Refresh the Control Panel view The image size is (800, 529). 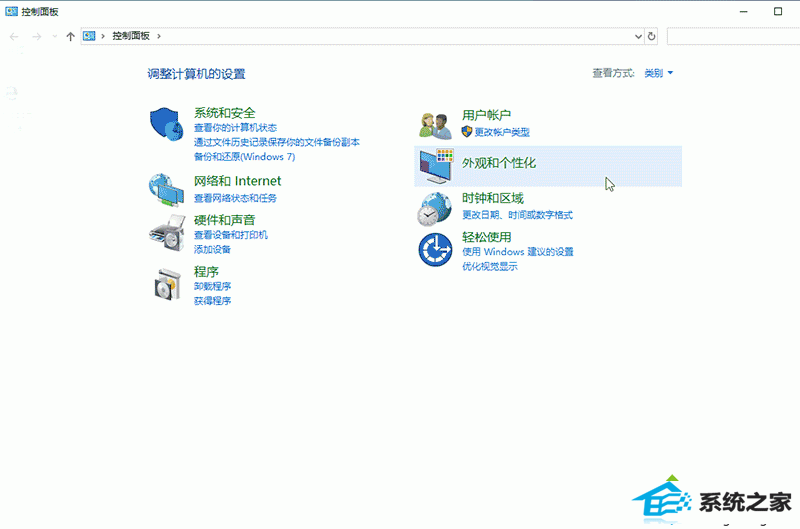[x=652, y=36]
